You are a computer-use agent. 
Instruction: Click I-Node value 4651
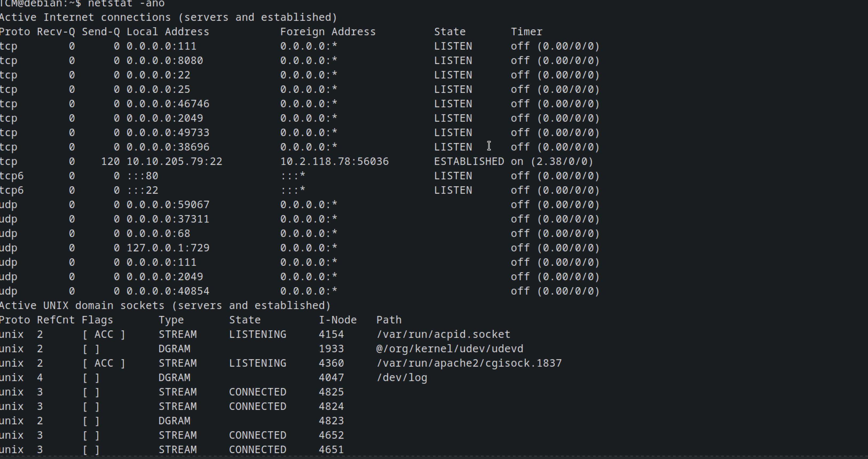[x=331, y=450]
